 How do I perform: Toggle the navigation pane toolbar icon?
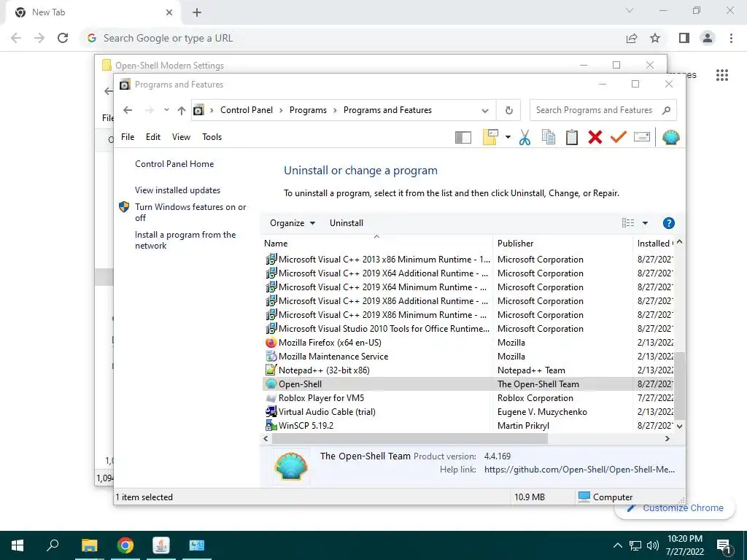tap(463, 138)
